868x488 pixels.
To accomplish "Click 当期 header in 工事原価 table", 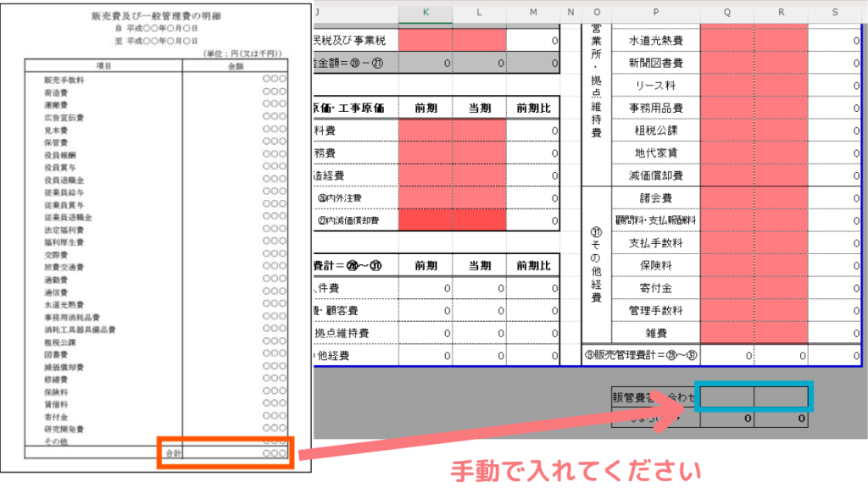I will [479, 108].
